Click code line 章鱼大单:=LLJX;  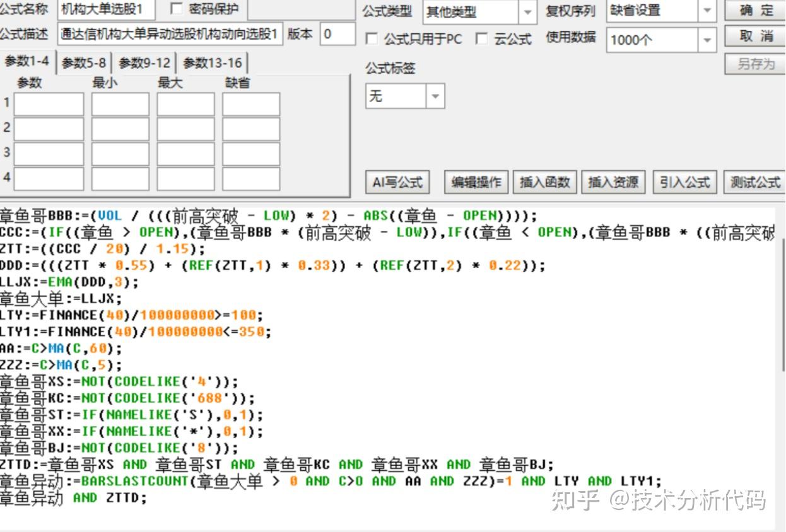(x=62, y=298)
